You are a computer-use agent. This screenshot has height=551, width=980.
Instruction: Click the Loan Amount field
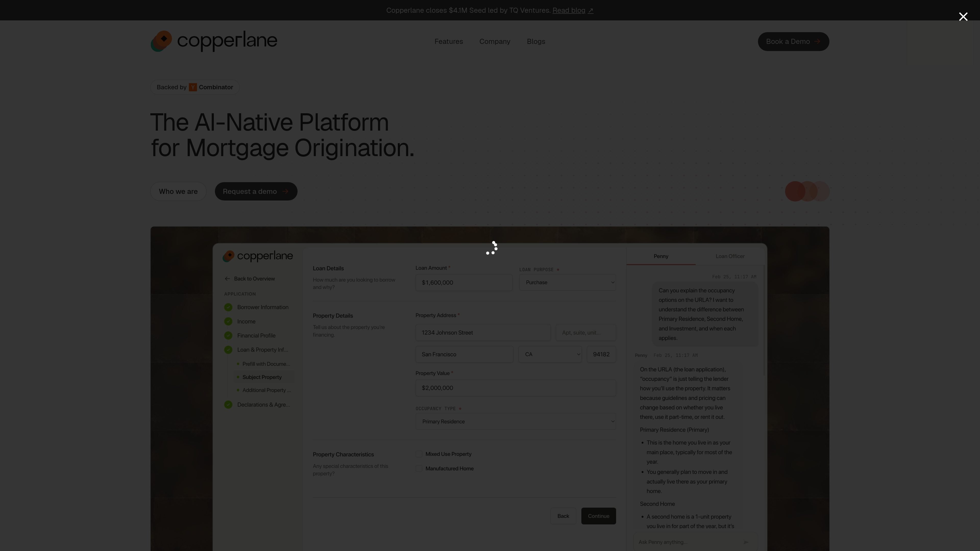pyautogui.click(x=464, y=283)
